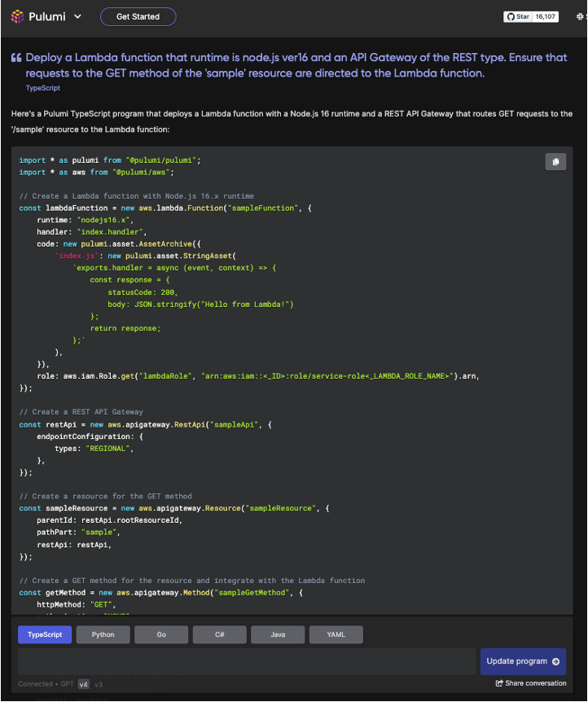Click the share icon beside Share conversation
The height and width of the screenshot is (702, 588).
click(x=499, y=683)
